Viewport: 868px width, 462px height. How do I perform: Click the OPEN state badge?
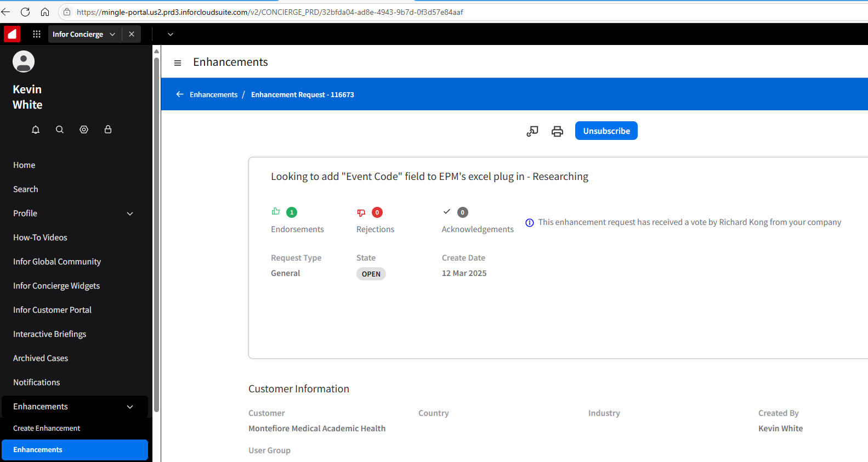pos(371,274)
